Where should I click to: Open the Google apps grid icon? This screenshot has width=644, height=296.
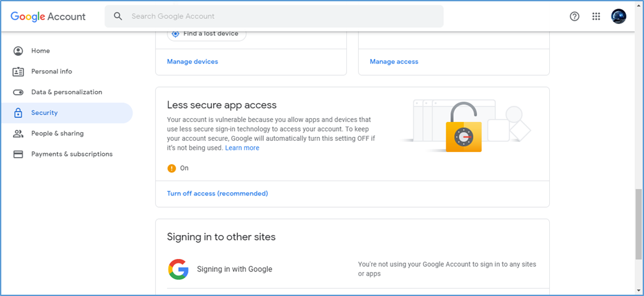597,16
